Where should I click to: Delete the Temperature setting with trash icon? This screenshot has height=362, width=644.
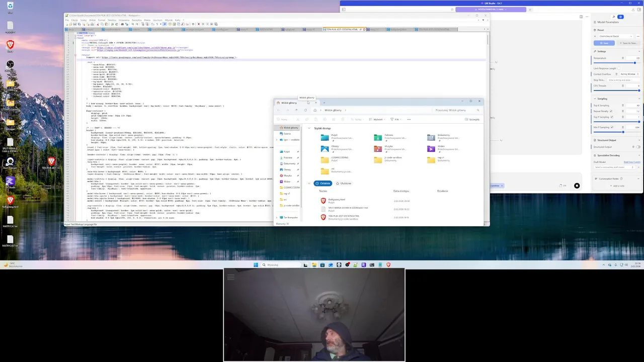coord(623,58)
